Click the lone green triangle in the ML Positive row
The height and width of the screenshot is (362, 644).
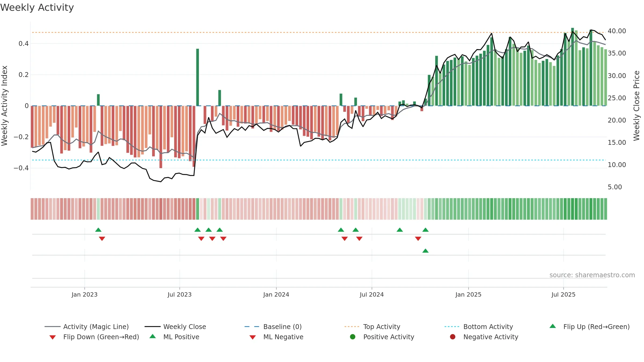426,251
